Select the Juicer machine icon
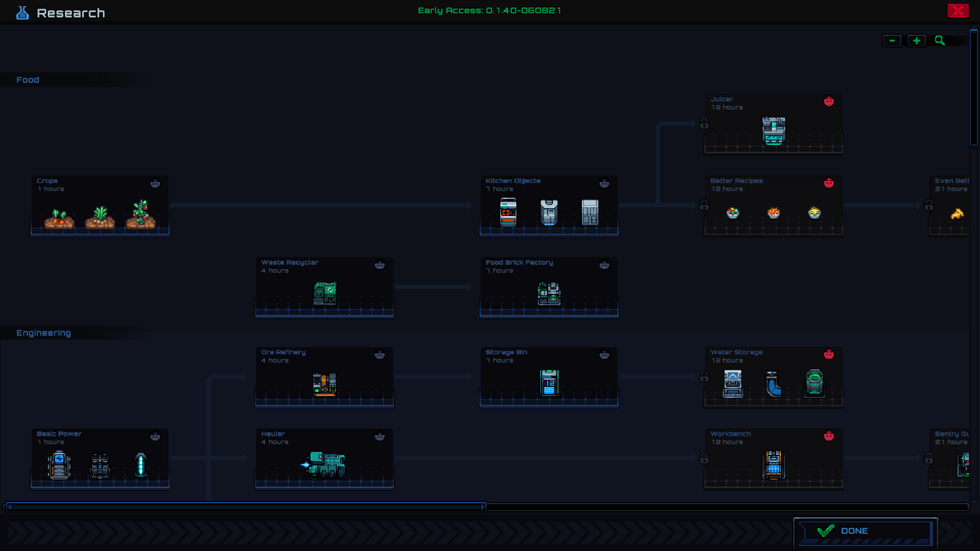980x551 pixels. coord(774,130)
